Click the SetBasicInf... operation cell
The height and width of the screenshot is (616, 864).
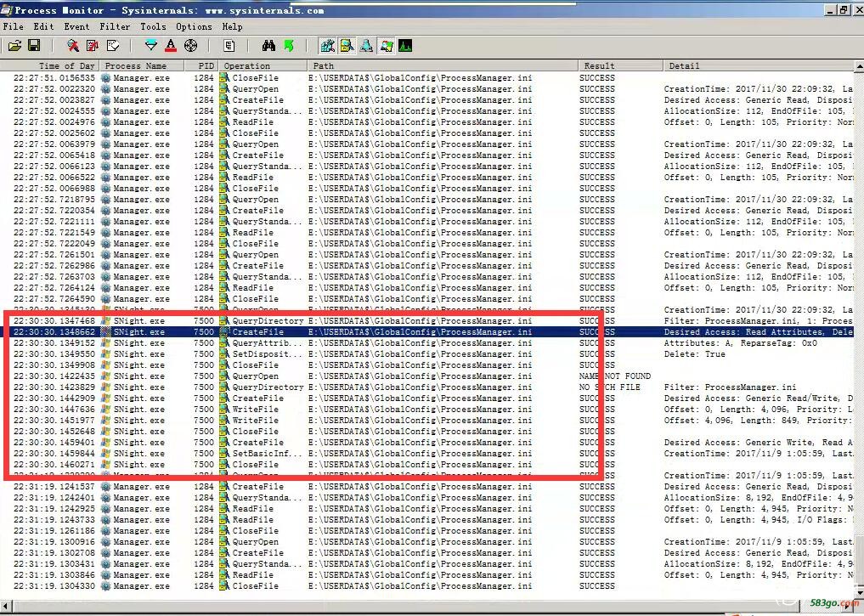(x=268, y=453)
